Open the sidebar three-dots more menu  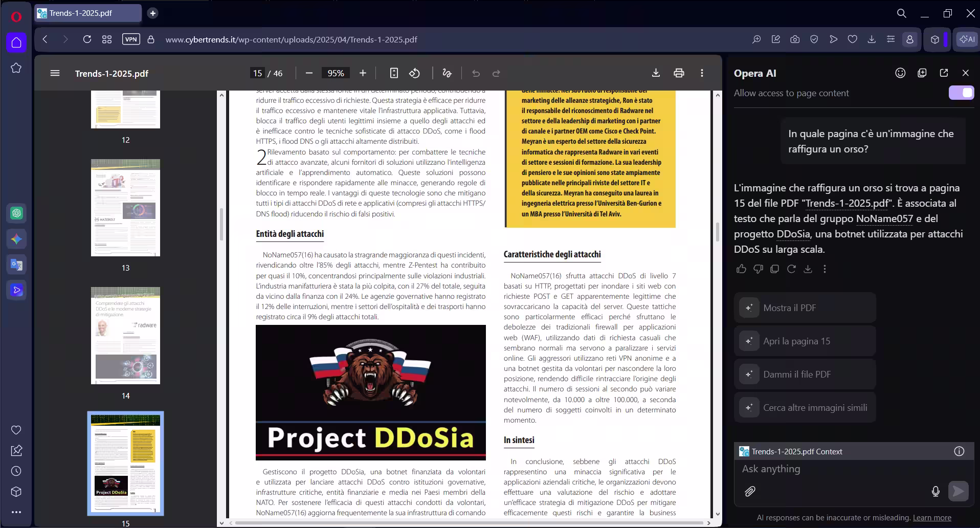tap(16, 512)
